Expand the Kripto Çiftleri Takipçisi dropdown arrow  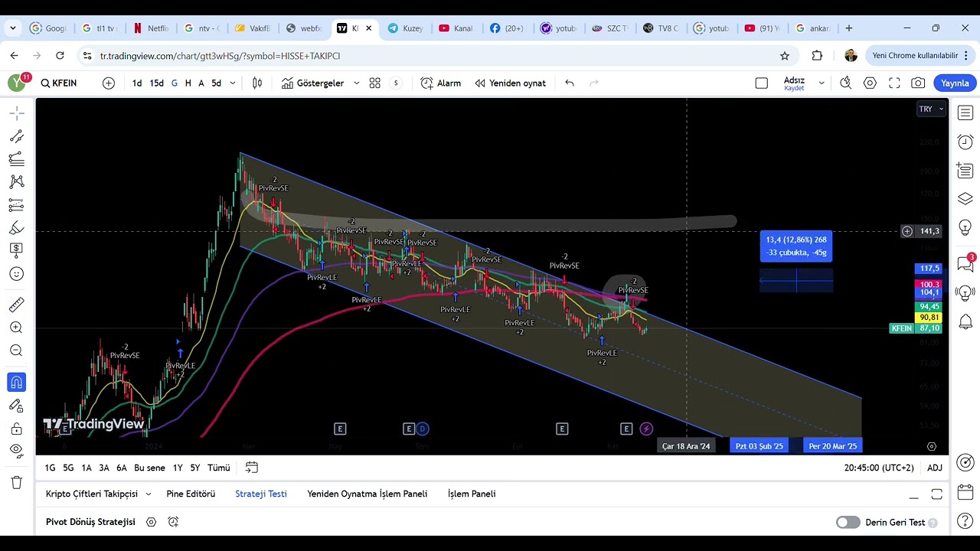(x=149, y=494)
